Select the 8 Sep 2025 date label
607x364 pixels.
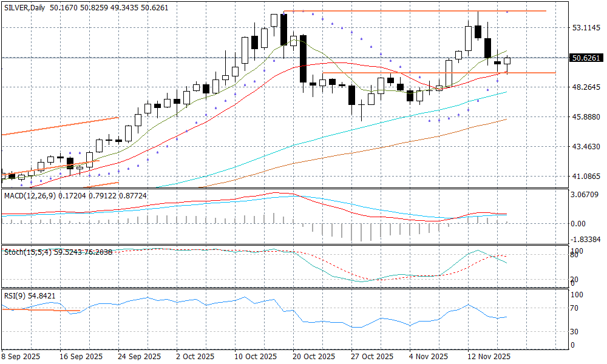click(x=21, y=356)
